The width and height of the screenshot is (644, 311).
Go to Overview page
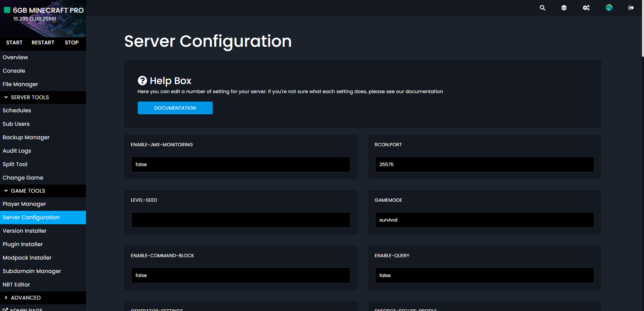point(43,57)
